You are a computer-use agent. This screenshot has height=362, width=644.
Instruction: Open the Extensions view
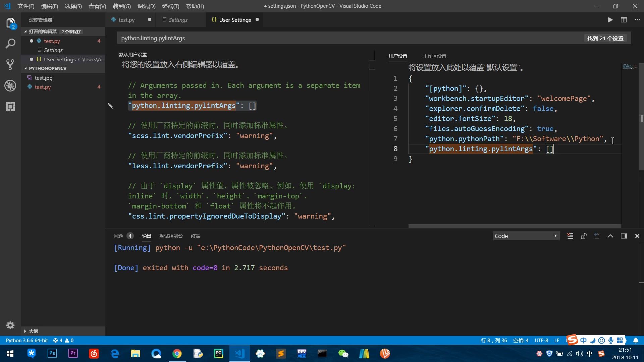coord(10,107)
